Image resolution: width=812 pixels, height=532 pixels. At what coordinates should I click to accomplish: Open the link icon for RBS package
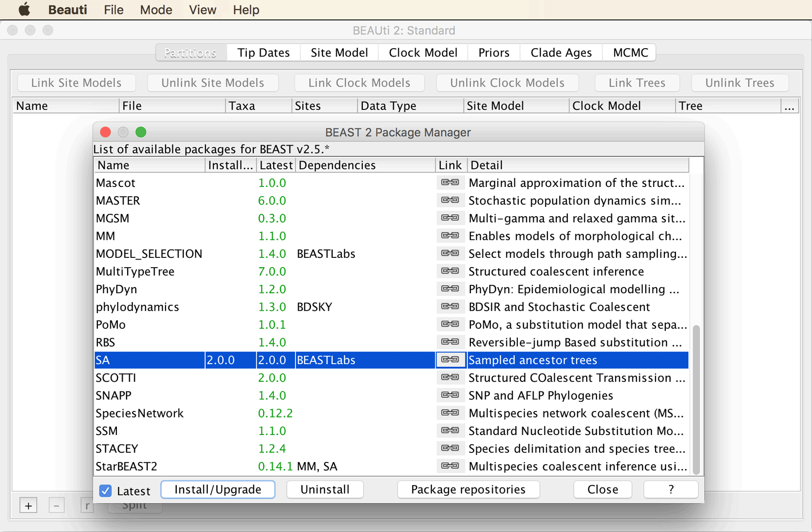pos(450,342)
